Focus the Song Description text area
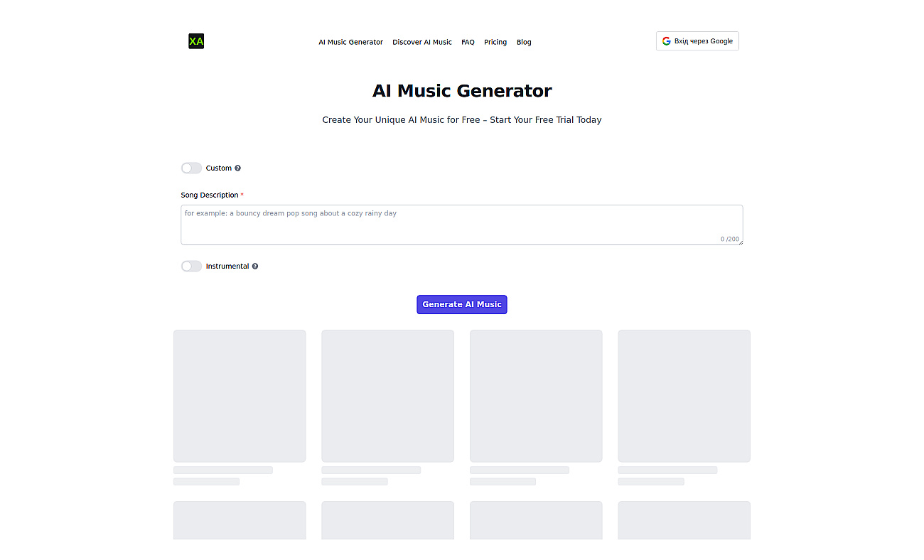 pos(462,225)
